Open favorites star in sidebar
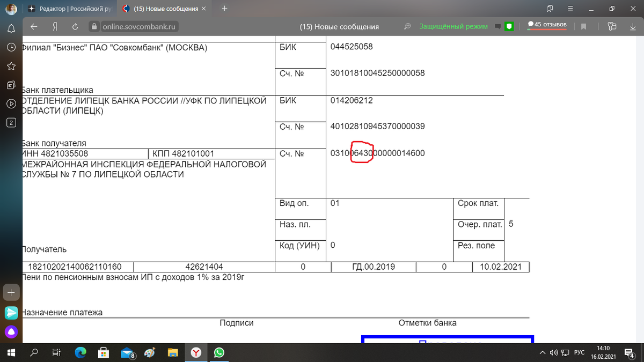 [x=11, y=66]
